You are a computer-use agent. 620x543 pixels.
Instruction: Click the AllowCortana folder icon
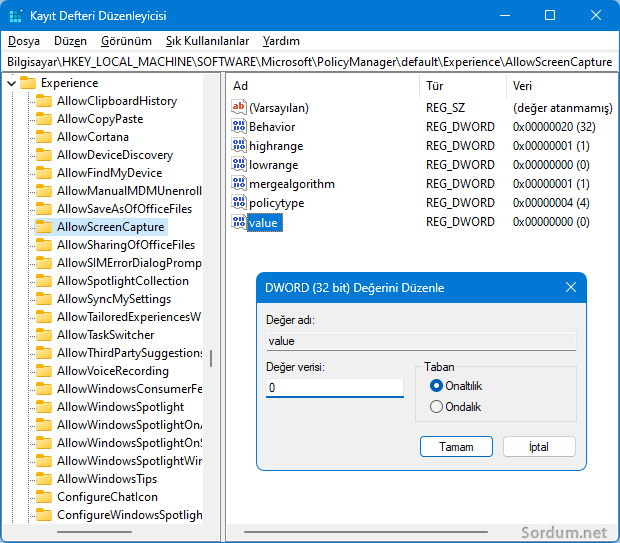click(43, 137)
